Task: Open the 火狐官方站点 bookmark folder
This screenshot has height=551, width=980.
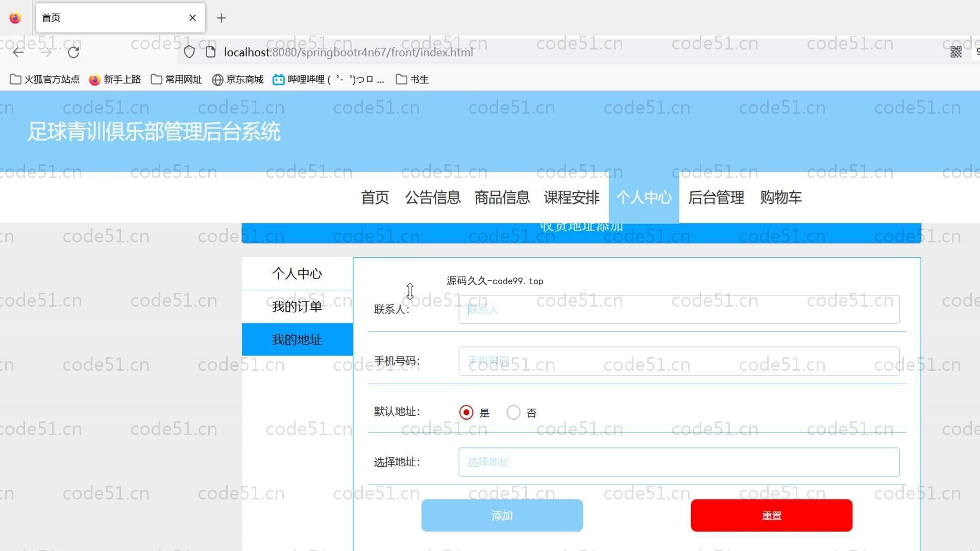Action: (45, 80)
